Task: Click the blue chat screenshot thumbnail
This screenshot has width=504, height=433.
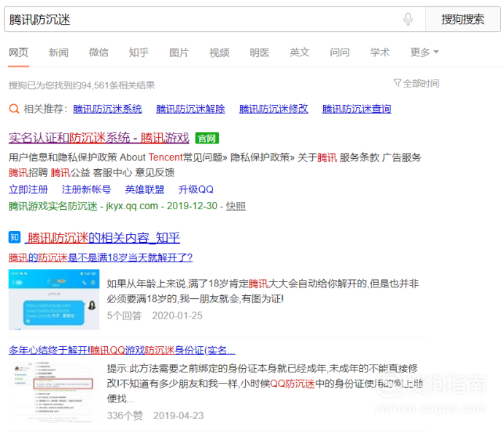Action: point(54,300)
